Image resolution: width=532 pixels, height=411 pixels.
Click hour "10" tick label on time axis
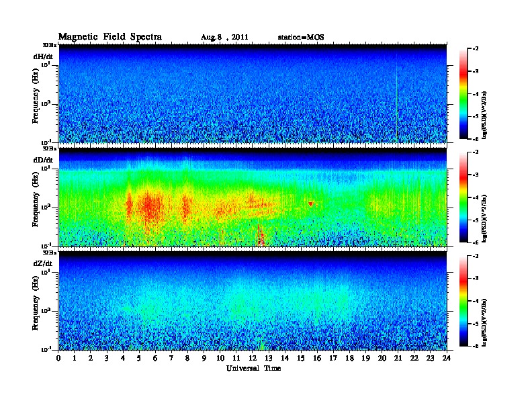(220, 359)
